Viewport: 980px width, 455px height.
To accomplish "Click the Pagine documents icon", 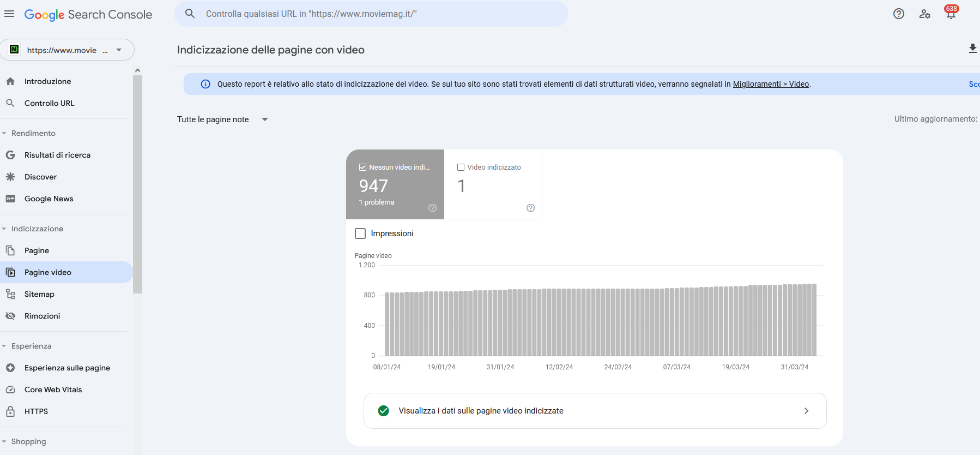I will point(10,250).
